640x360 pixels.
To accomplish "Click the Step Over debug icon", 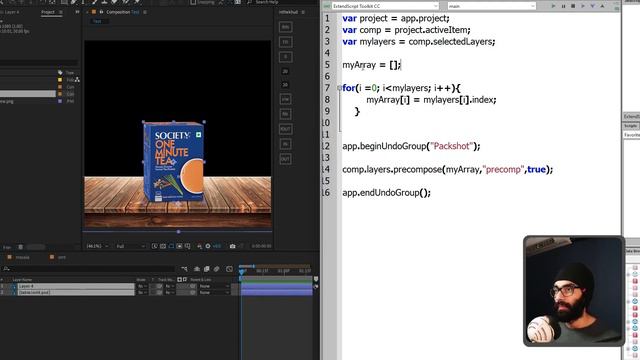I will (x=583, y=6).
